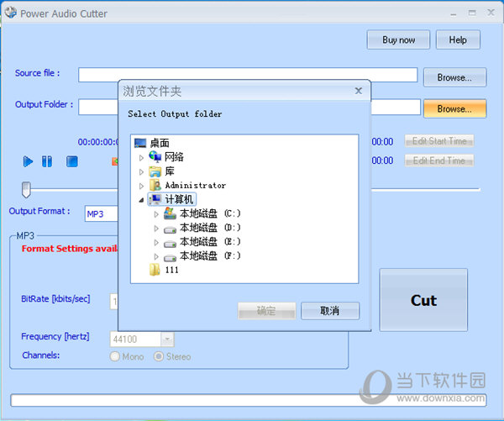Expand the Administrator node
504x421 pixels.
(141, 186)
